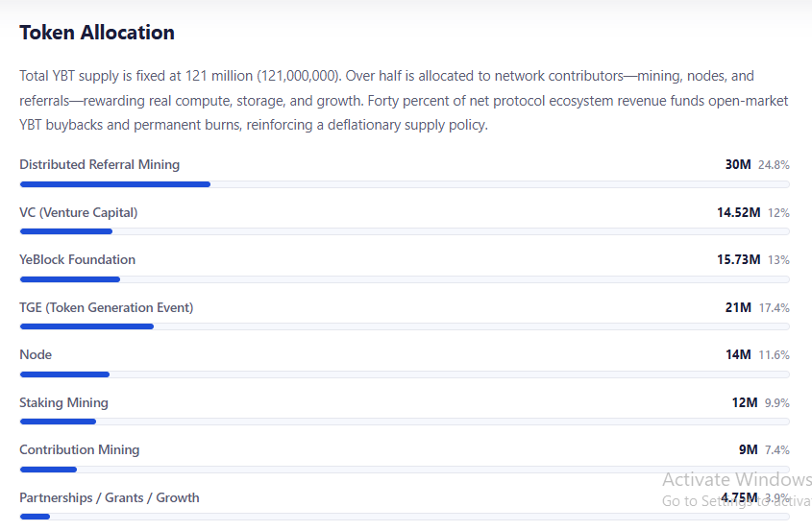Select the Staking Mining label

pyautogui.click(x=63, y=402)
